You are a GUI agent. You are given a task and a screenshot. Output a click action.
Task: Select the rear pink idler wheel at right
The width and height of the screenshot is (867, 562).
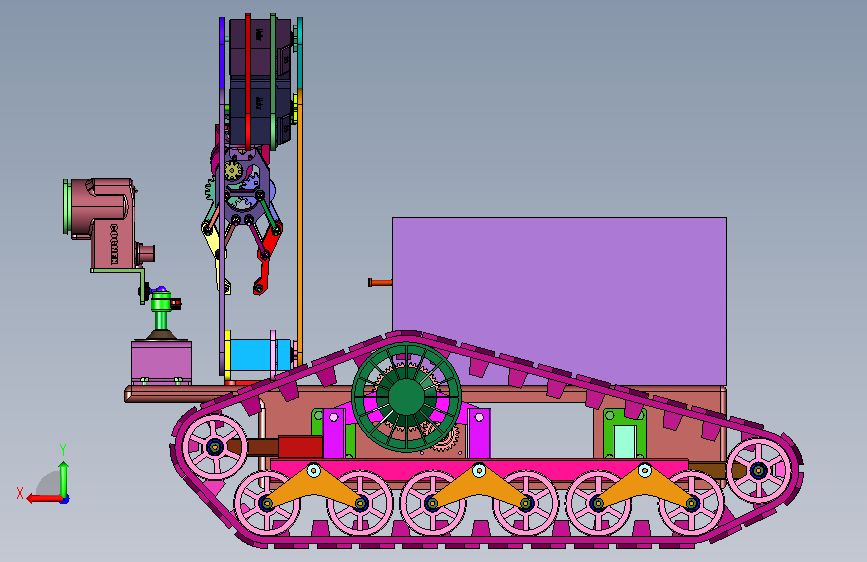tap(759, 471)
